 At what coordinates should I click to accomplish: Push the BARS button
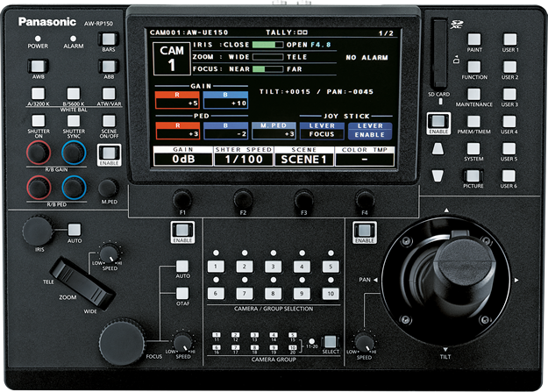109,39
